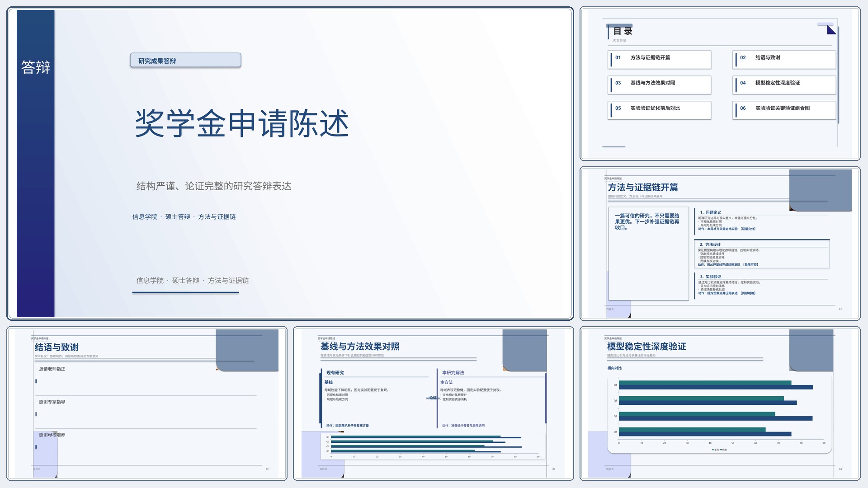Select the 目录 table of contents slide
This screenshot has width=868, height=488.
click(720, 84)
